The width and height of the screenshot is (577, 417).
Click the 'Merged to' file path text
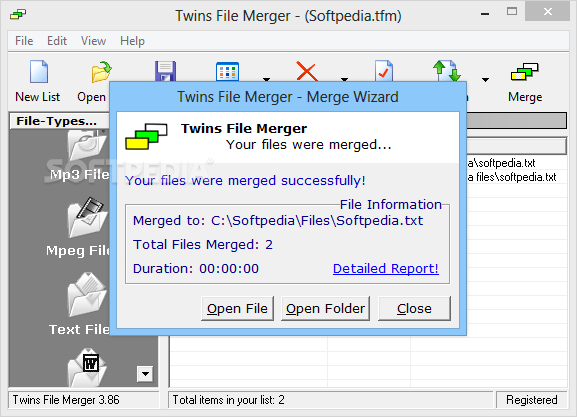(x=278, y=220)
